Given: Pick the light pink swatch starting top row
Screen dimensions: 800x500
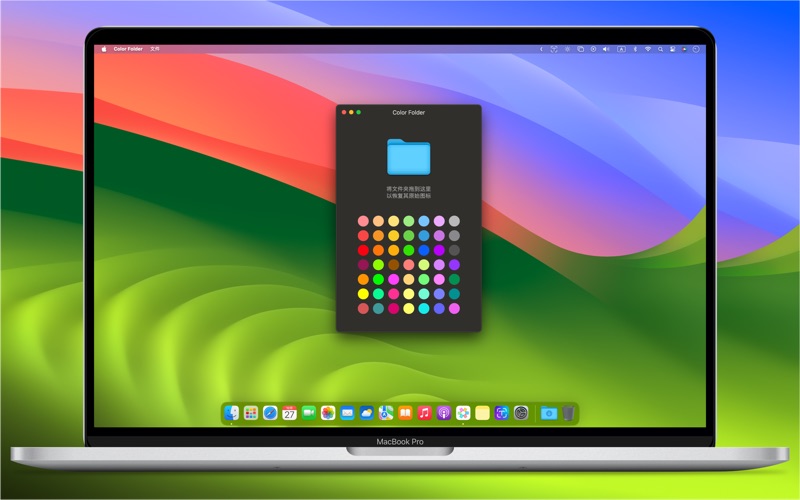Looking at the screenshot, I should tap(363, 221).
